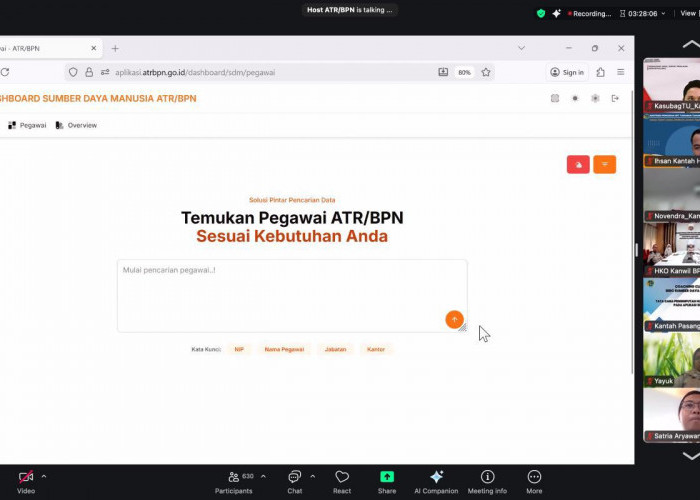700x500 pixels.
Task: Open AI Companion in Zoom toolbar
Action: (436, 482)
